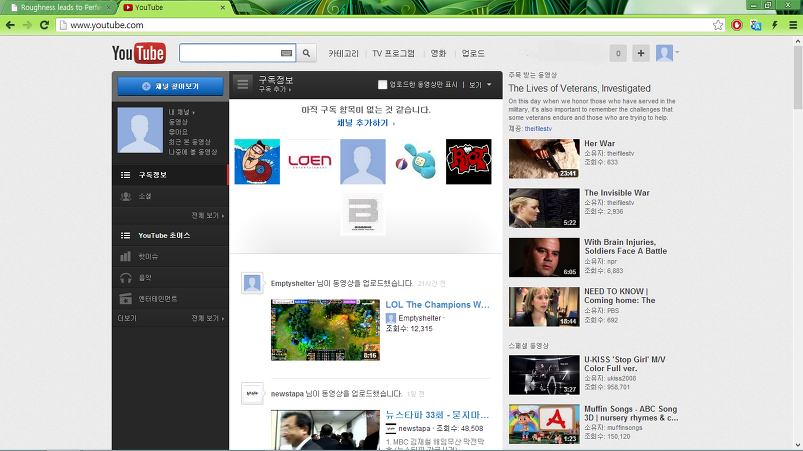The image size is (803, 451).
Task: Open U-KISS 'Stop Girl' M/V thumbnail
Action: pyautogui.click(x=544, y=375)
